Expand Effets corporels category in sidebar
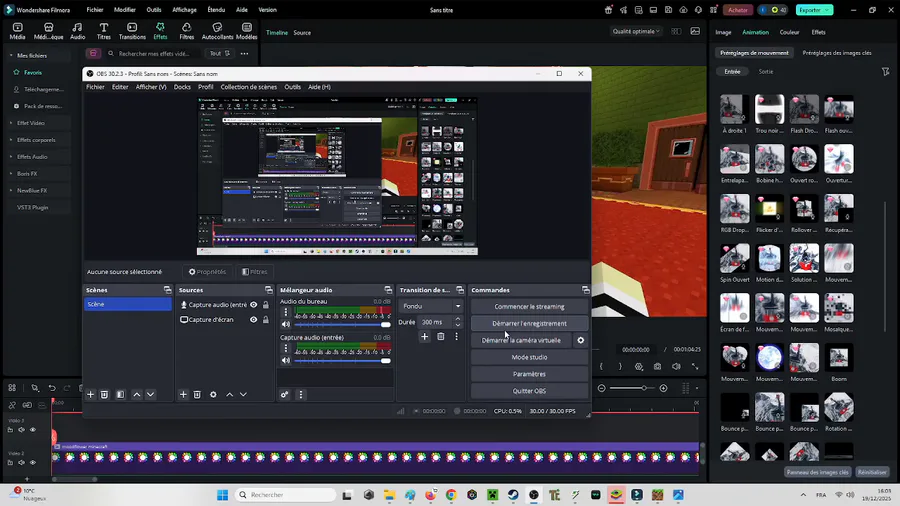The height and width of the screenshot is (506, 900). click(11, 140)
